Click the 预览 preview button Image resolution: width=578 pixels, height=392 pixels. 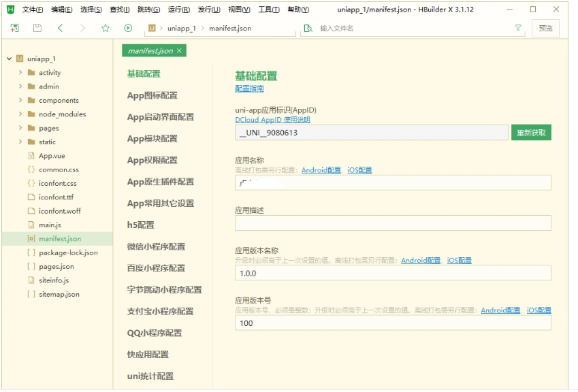click(x=545, y=28)
